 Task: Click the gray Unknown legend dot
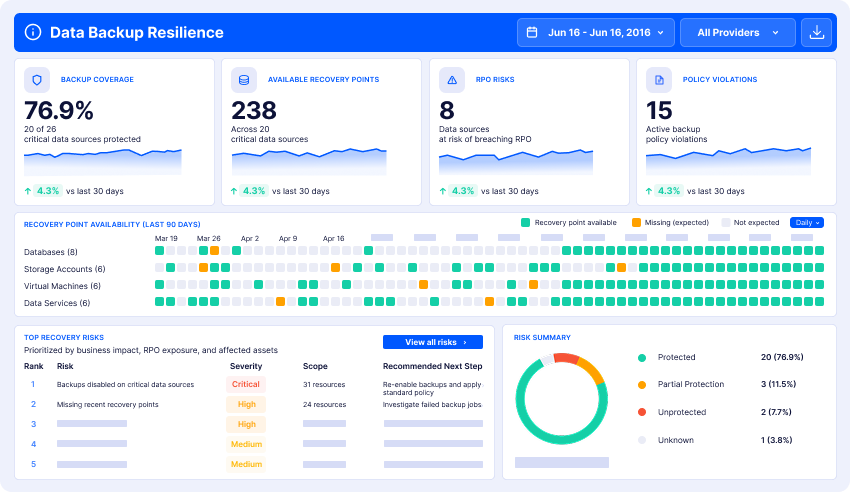(642, 440)
